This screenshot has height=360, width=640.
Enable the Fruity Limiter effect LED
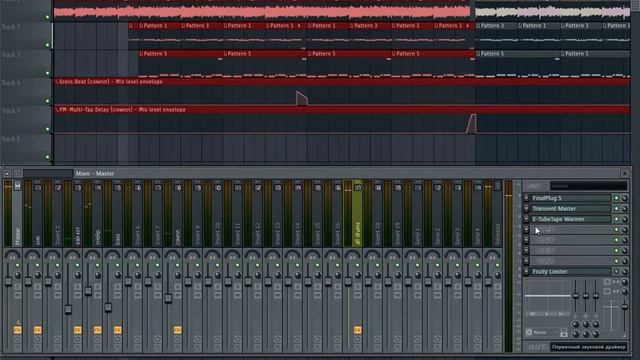(x=616, y=271)
